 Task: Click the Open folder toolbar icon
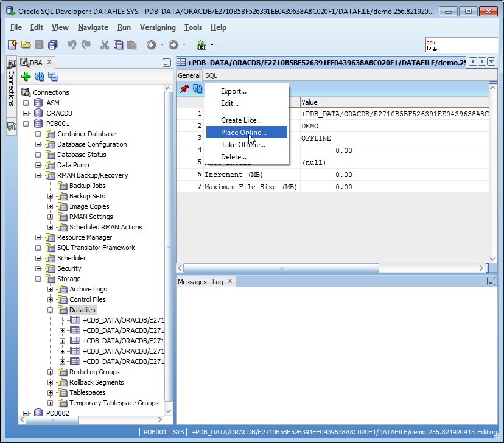[x=26, y=44]
